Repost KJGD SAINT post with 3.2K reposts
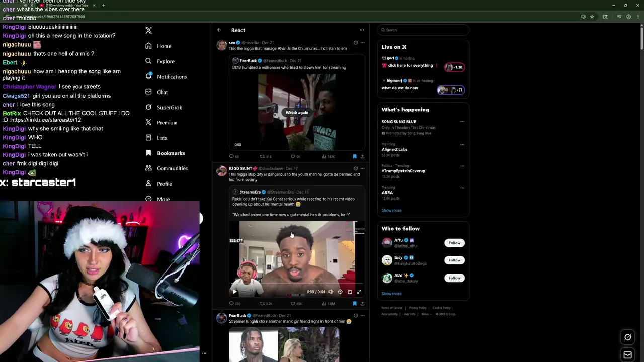 pyautogui.click(x=266, y=304)
